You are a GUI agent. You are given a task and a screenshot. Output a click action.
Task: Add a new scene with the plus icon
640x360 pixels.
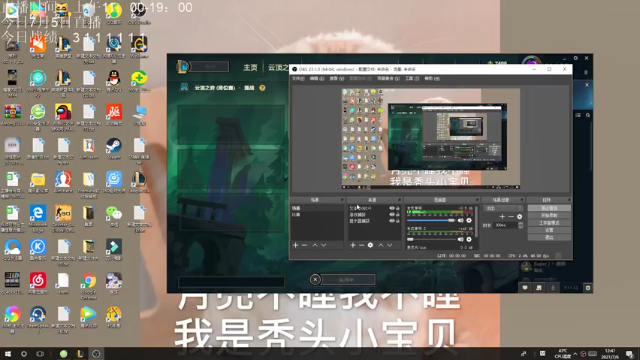click(296, 245)
